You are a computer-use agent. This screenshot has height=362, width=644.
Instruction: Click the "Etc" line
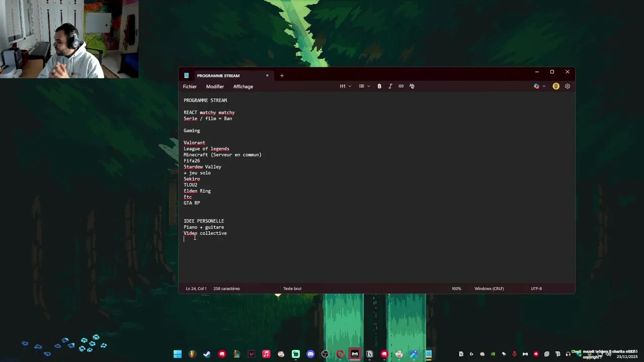point(188,197)
